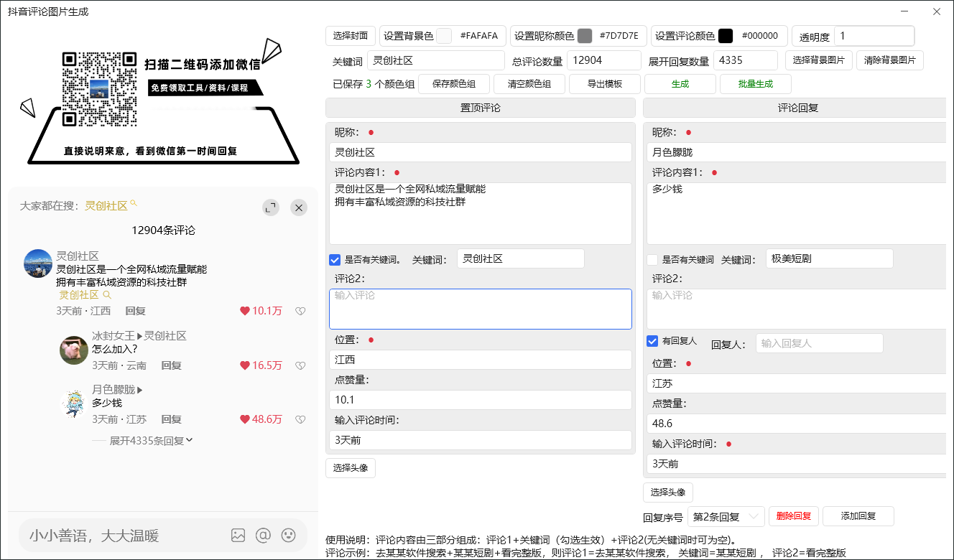Switch to the 置顶评论 tab
Image resolution: width=954 pixels, height=560 pixels.
(480, 107)
